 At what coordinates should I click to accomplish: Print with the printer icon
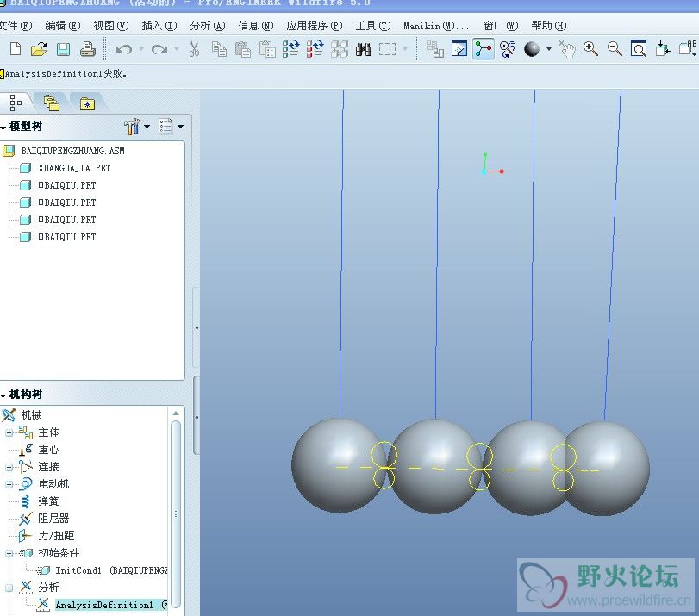click(x=87, y=48)
